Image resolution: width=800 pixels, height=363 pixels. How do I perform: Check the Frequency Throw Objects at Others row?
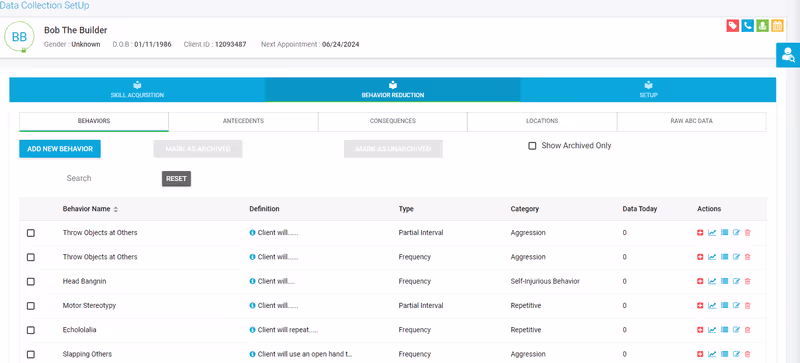tap(31, 257)
